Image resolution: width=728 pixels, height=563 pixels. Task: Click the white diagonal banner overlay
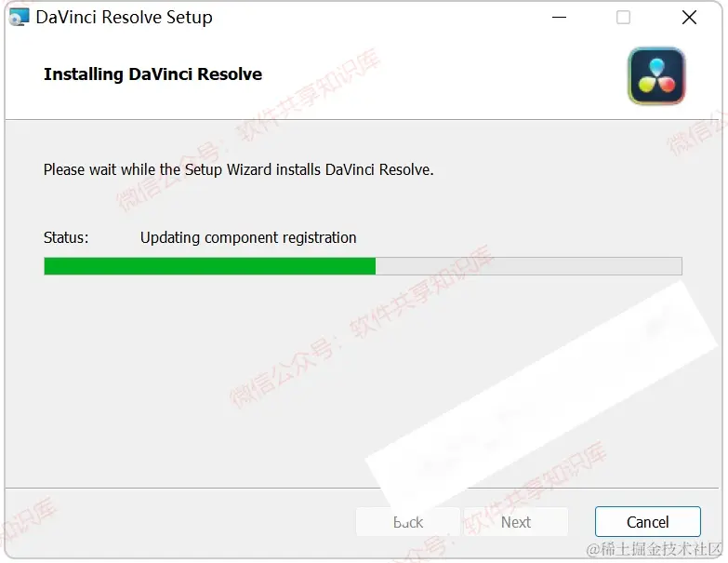click(541, 396)
